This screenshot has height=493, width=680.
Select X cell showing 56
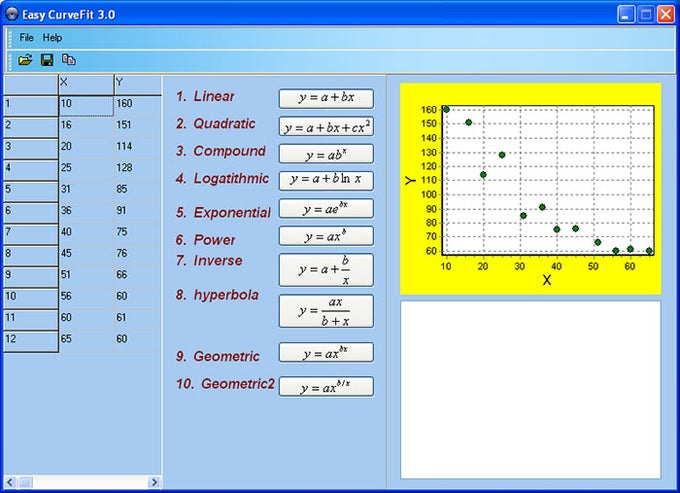tap(86, 298)
